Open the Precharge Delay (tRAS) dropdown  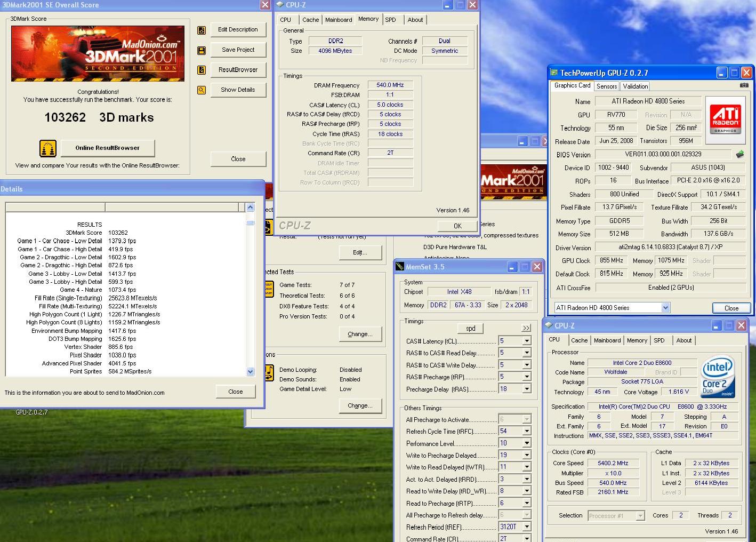[x=527, y=389]
